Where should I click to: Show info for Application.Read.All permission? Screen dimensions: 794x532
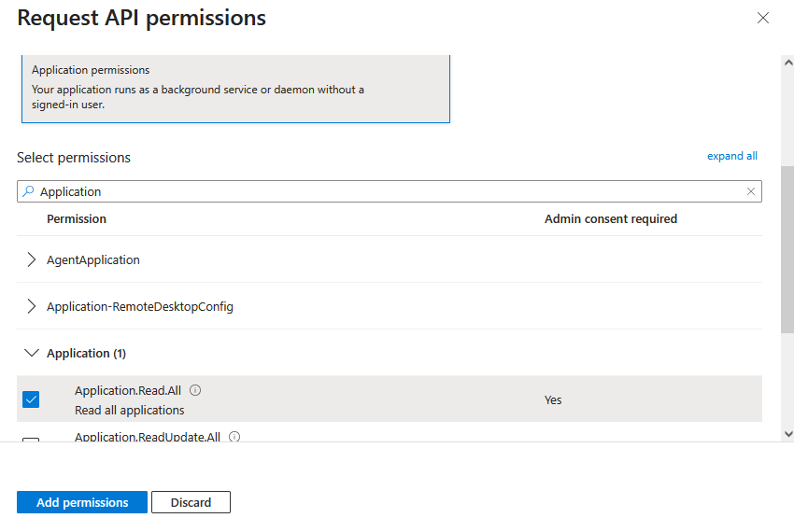coord(195,391)
